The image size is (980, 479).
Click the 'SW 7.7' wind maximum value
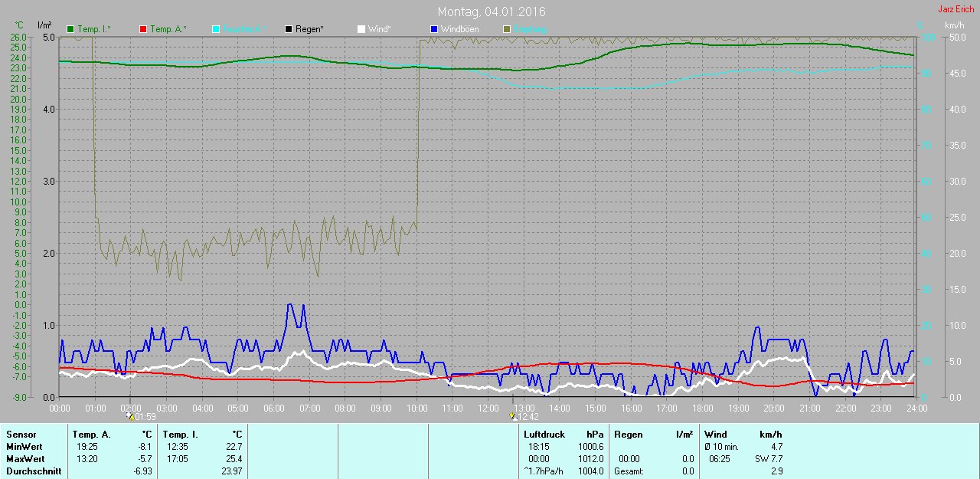[769, 459]
